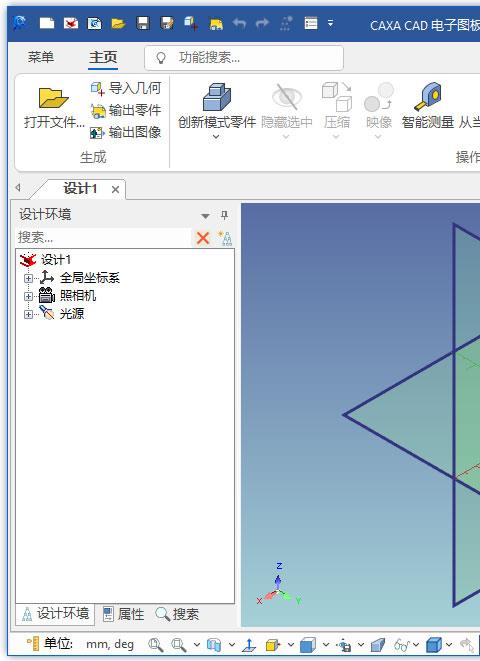Click the 创新模式零件 block icon

tap(217, 97)
